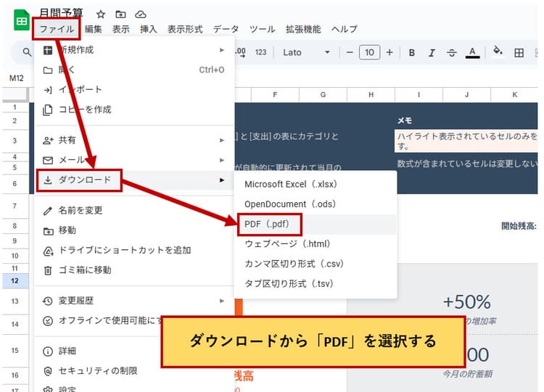This screenshot has width=544, height=392.
Task: Select column G header
Action: tap(323, 95)
